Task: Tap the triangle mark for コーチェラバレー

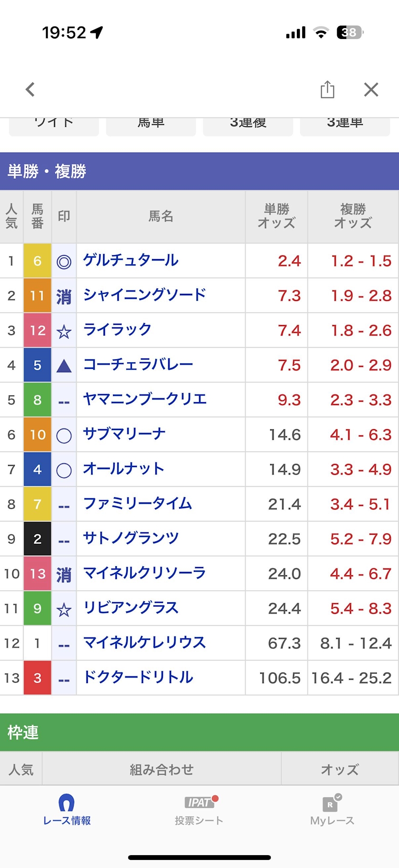Action: pos(64,366)
